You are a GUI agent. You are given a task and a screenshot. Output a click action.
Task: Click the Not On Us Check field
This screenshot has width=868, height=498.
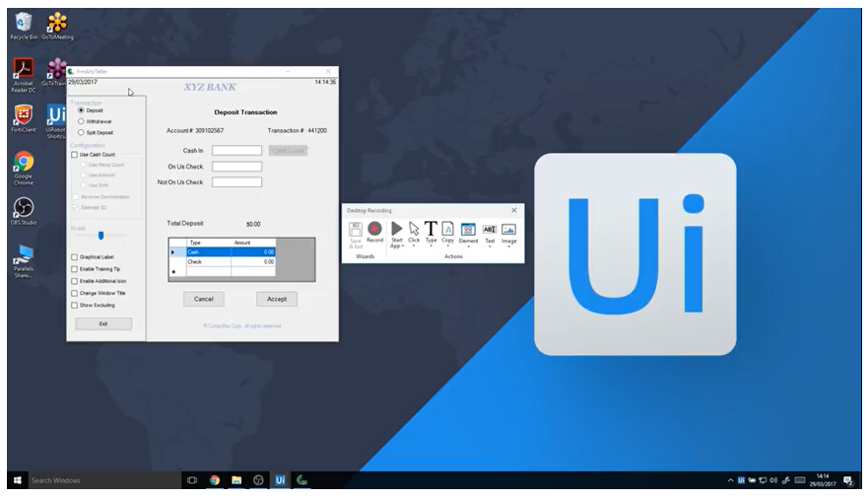pos(236,182)
